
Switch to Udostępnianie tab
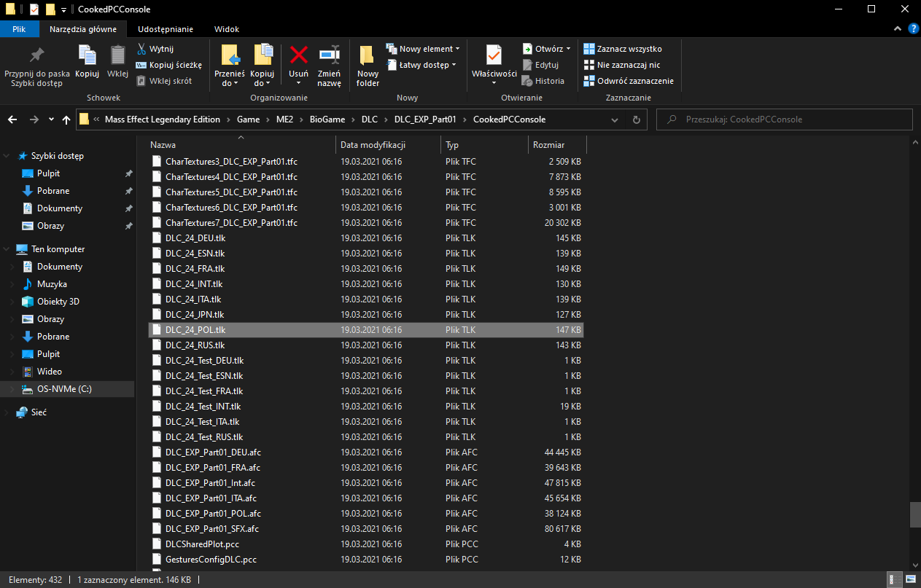[x=166, y=29]
